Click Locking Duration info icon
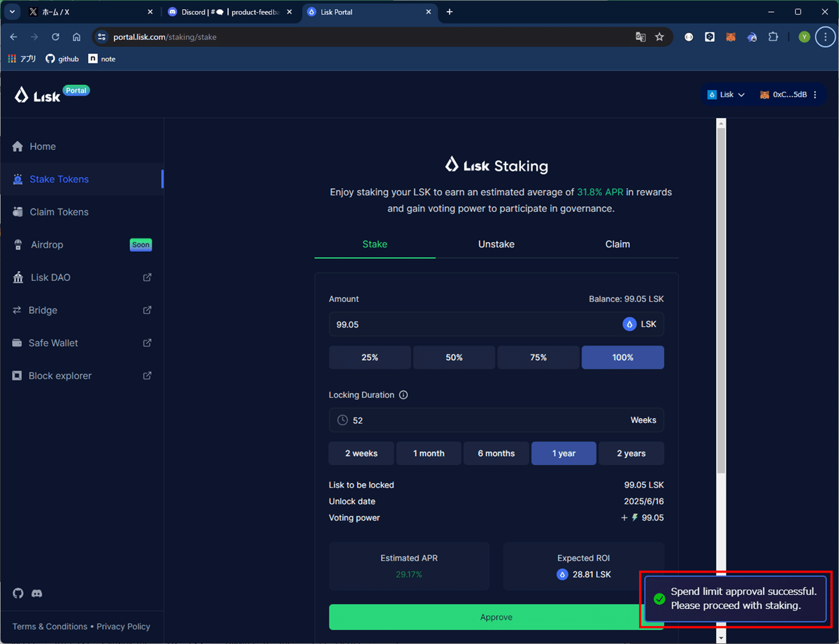Image resolution: width=839 pixels, height=644 pixels. pos(403,395)
